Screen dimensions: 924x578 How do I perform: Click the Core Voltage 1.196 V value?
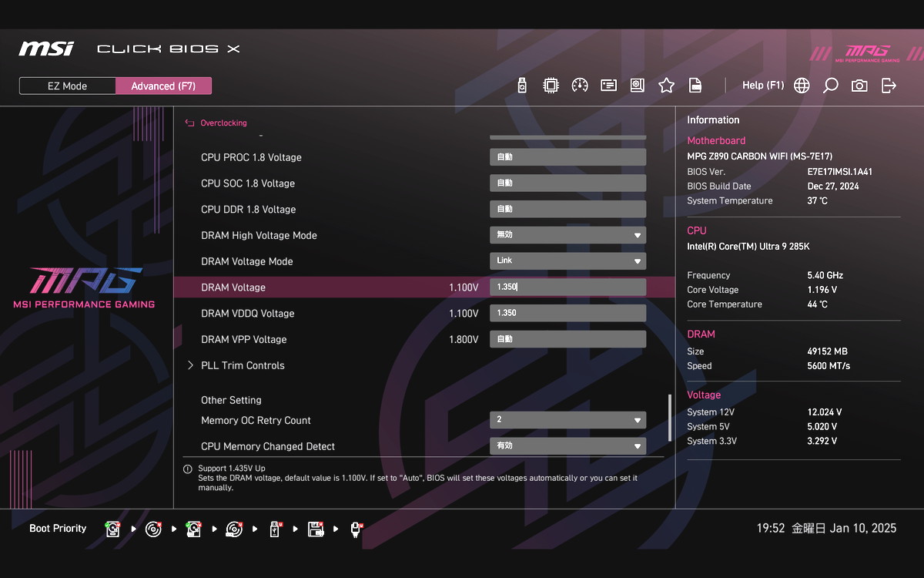(822, 291)
